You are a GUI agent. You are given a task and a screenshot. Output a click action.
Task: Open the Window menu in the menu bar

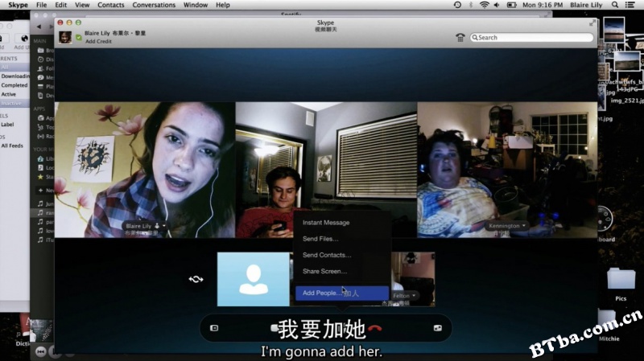tap(195, 5)
